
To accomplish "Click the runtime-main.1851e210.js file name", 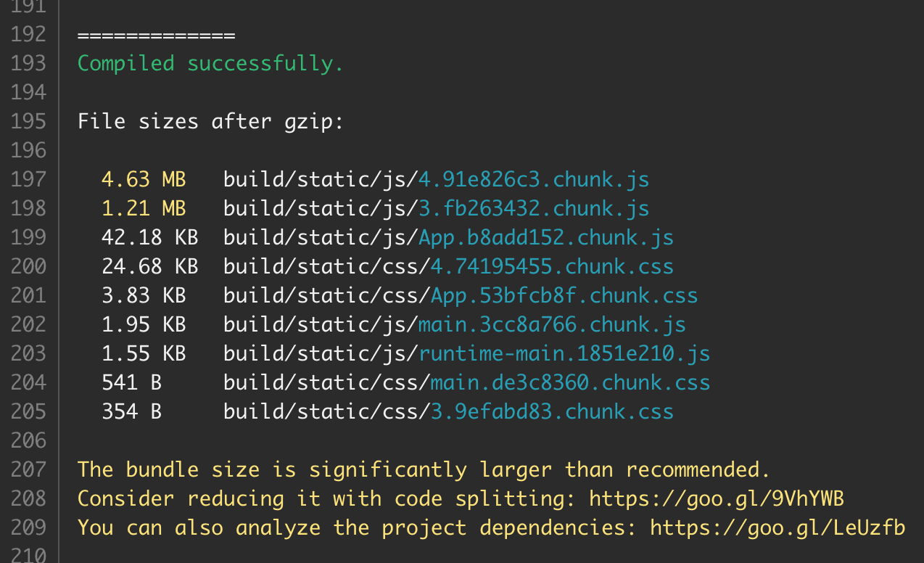I will (x=564, y=353).
